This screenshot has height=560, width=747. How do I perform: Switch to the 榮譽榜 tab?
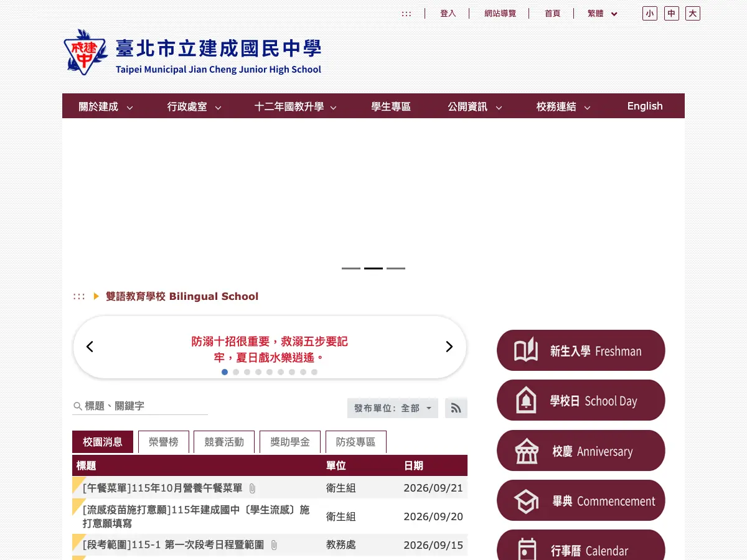point(163,442)
